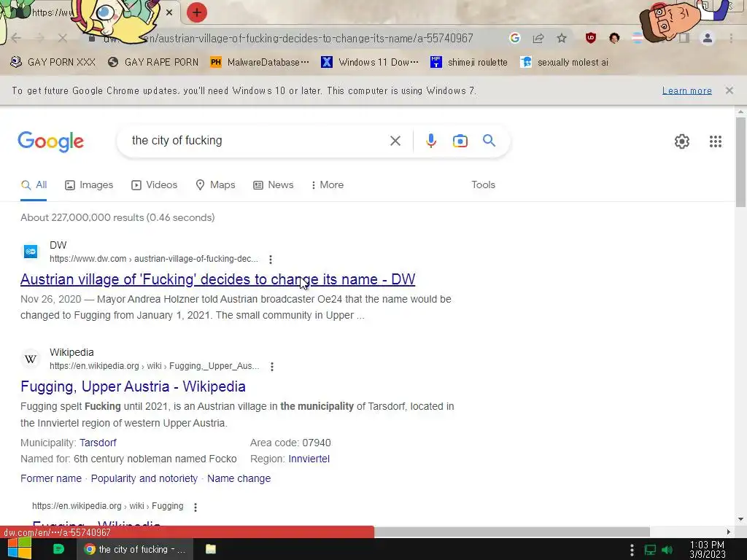Search by image with the camera icon
Viewport: 747px width, 560px height.
[x=460, y=141]
